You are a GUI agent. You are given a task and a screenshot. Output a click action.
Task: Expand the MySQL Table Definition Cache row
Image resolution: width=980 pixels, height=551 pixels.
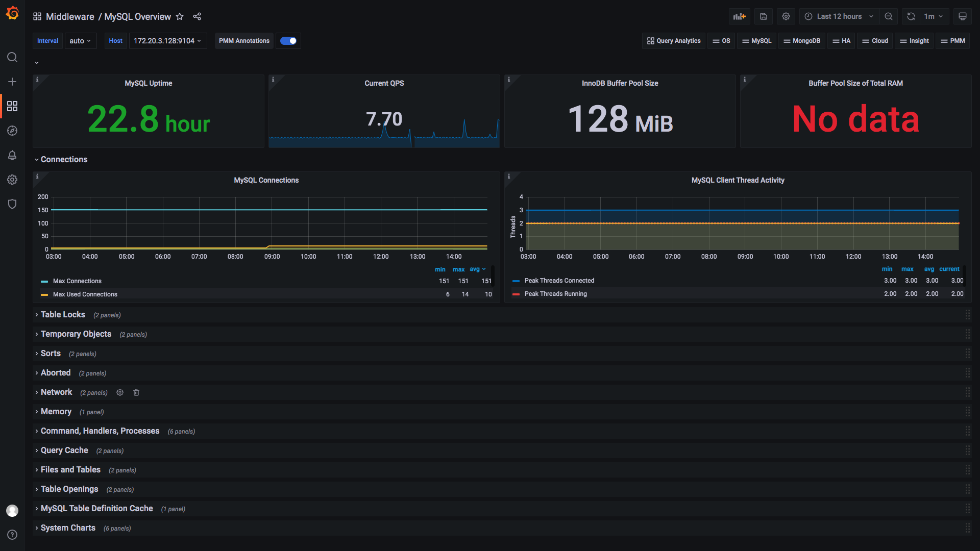[x=96, y=509]
